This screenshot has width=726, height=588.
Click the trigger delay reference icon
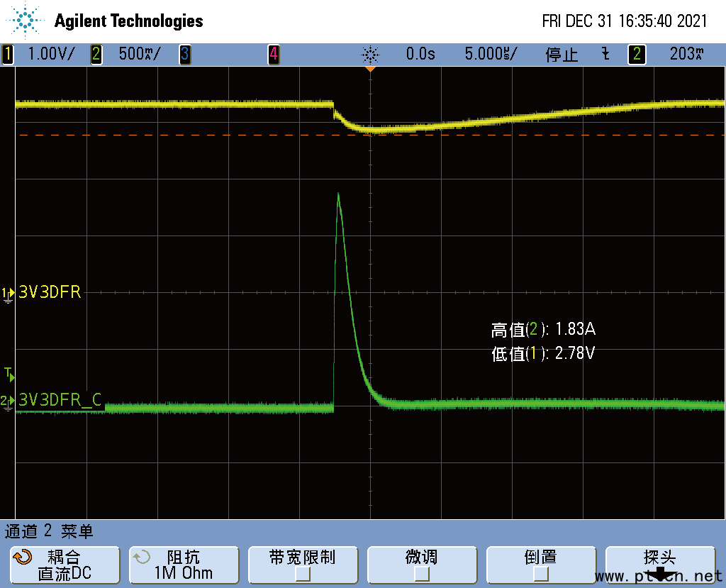(370, 55)
